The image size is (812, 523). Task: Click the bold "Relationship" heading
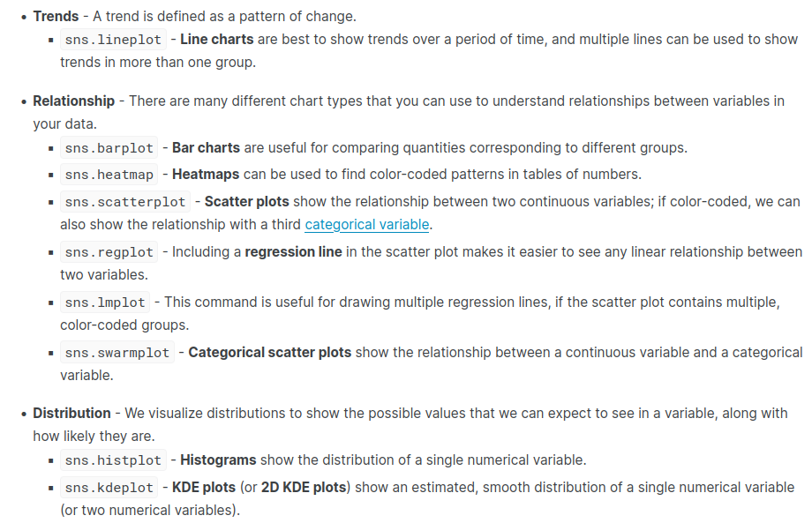[73, 101]
